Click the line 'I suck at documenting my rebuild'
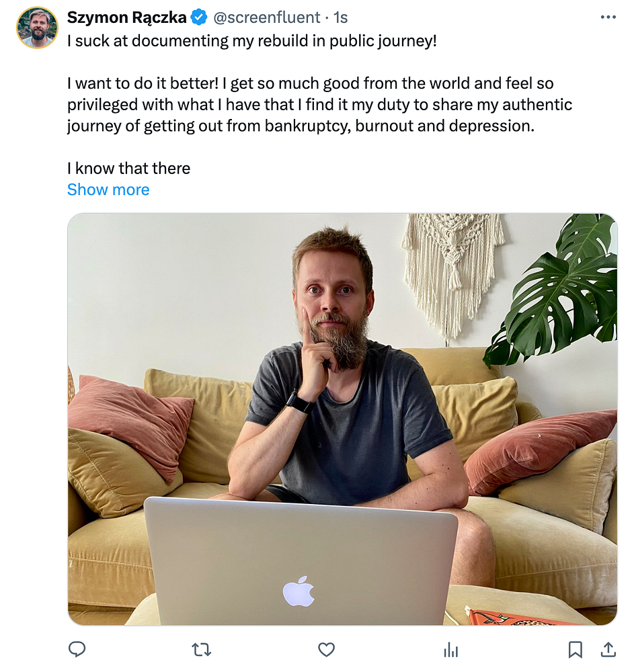This screenshot has width=632, height=672. point(252,41)
